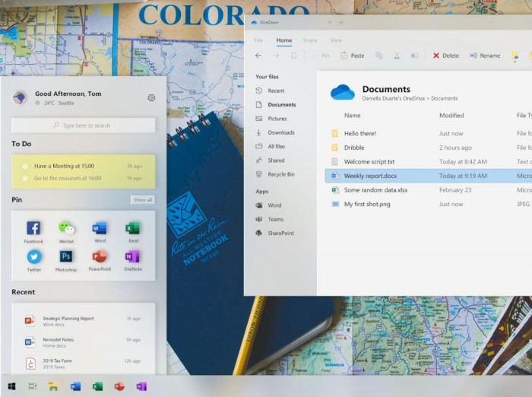
Task: Sort files by Modified column header
Action: click(451, 116)
